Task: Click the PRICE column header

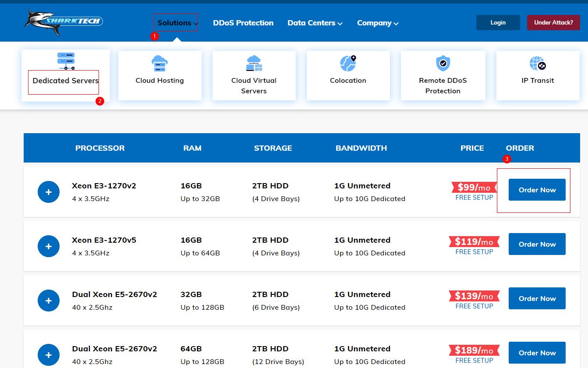Action: (x=472, y=148)
